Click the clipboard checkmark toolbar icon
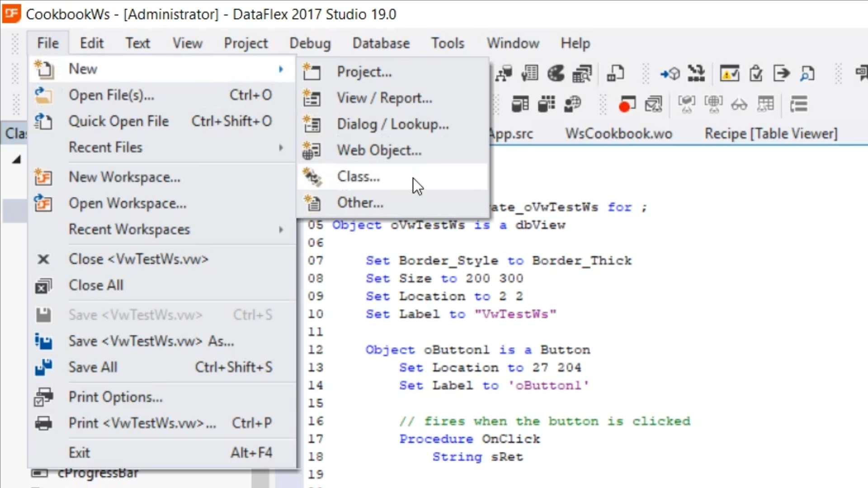The height and width of the screenshot is (488, 868). [756, 73]
